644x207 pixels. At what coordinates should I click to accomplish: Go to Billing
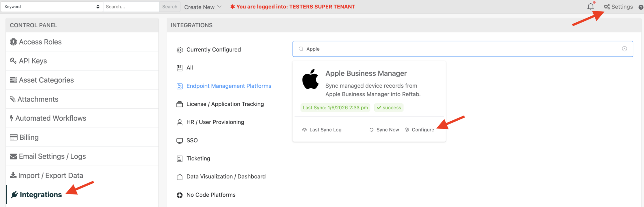pos(82,137)
